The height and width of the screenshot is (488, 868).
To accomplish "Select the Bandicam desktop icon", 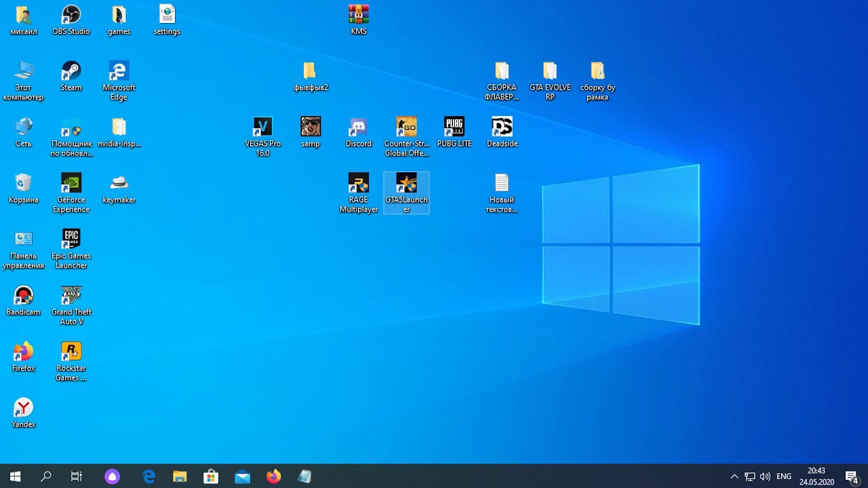I will tap(23, 302).
